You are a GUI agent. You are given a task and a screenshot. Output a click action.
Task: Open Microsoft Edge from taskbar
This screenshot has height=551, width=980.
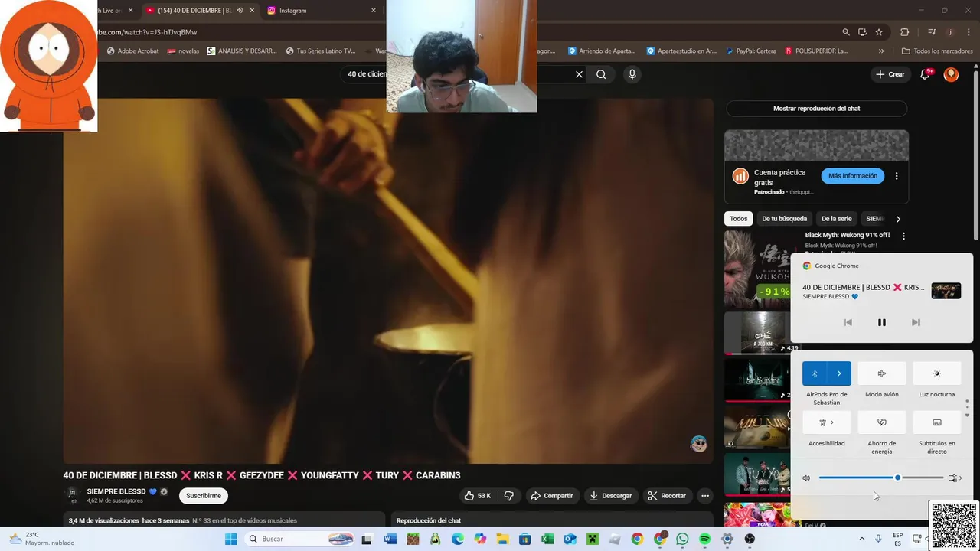pyautogui.click(x=458, y=539)
